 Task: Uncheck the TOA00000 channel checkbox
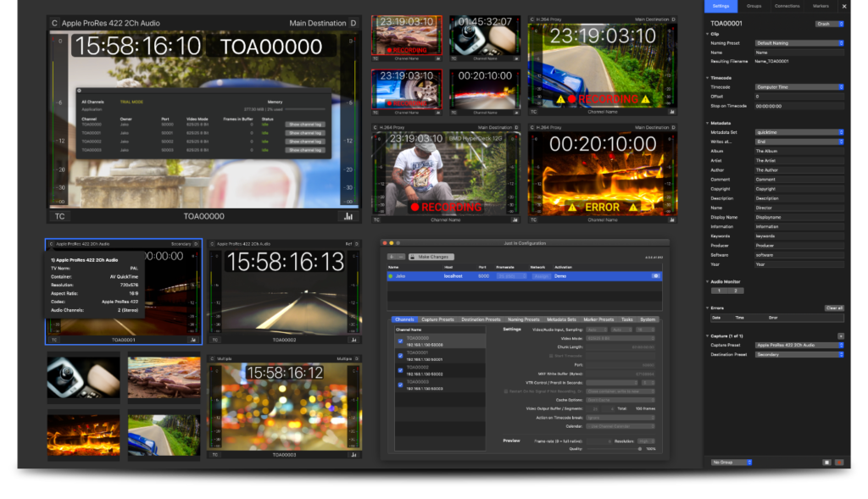click(400, 341)
